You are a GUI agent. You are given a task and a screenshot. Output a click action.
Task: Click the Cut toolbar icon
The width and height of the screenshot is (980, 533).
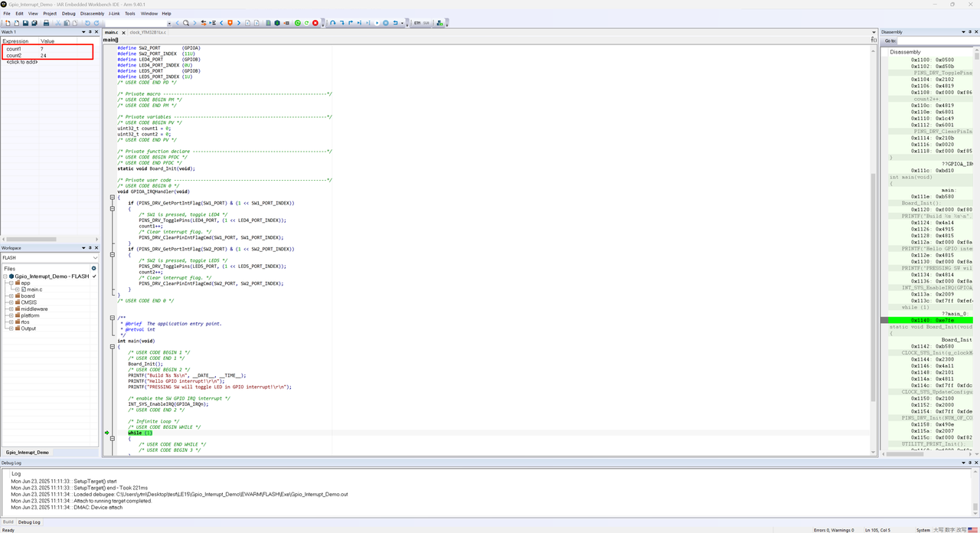click(x=57, y=23)
